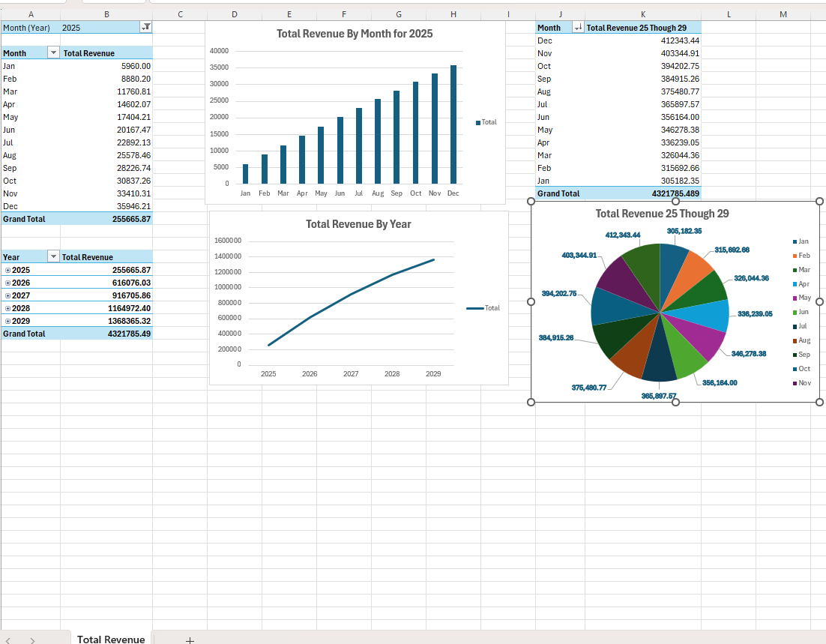The height and width of the screenshot is (644, 826).
Task: Click the Total Revenue By Year chart title
Action: tap(358, 224)
